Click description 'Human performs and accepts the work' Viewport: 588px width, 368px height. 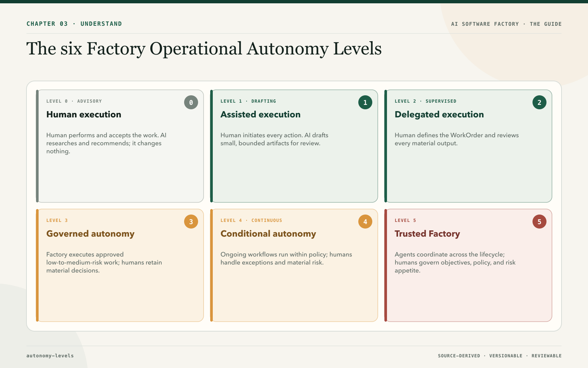point(107,143)
